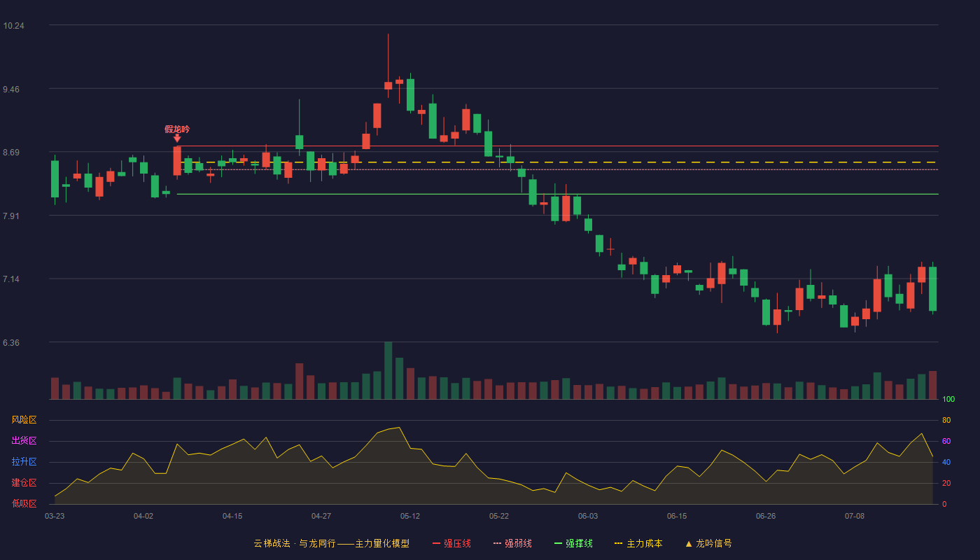Click the 04-02 date label
The height and width of the screenshot is (560, 980).
click(143, 516)
